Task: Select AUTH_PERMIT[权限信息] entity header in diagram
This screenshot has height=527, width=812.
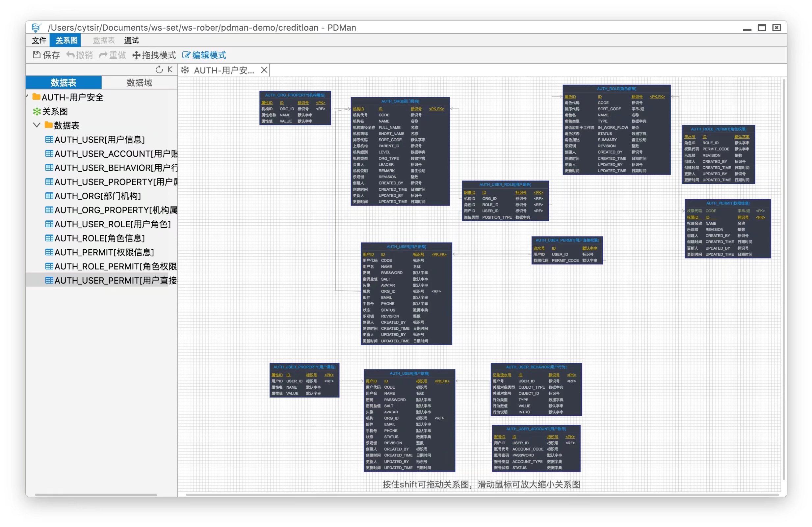Action: pos(727,203)
